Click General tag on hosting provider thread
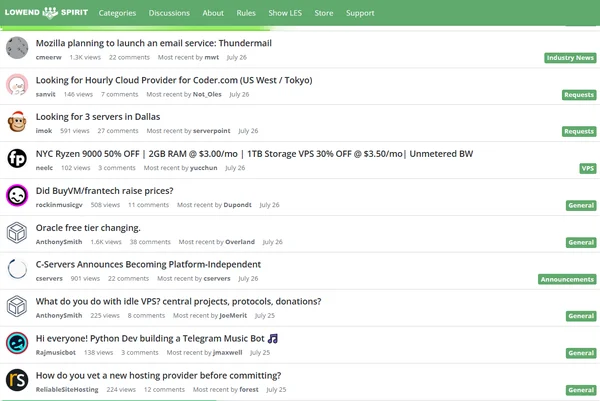This screenshot has width=600, height=401. click(581, 390)
